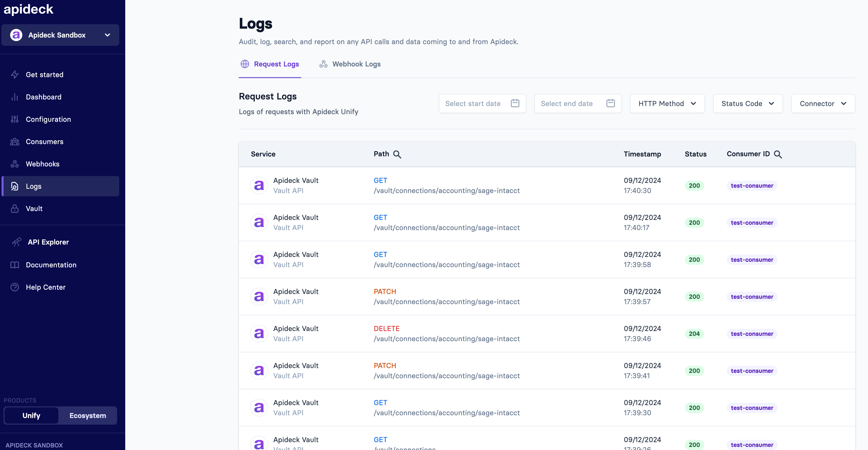Open the Connector filter dropdown

(x=823, y=103)
